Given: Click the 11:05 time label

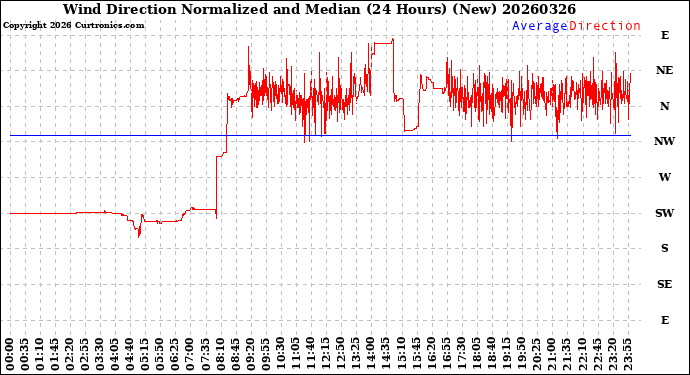Looking at the screenshot, I should [295, 355].
